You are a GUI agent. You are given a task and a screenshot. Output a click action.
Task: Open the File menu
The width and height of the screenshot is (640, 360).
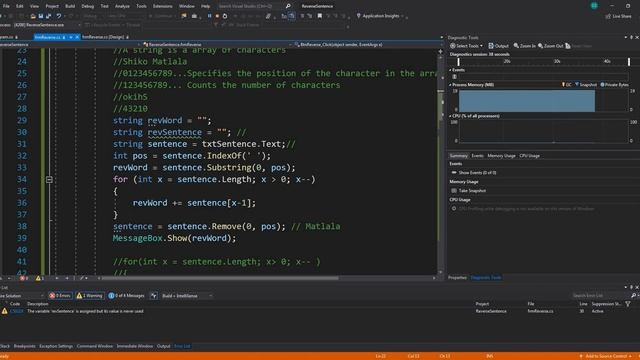(6, 6)
